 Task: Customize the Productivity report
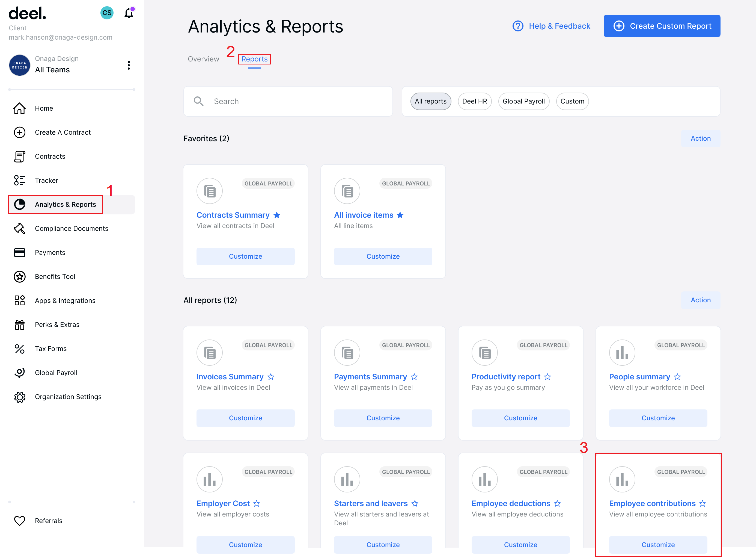[520, 418]
